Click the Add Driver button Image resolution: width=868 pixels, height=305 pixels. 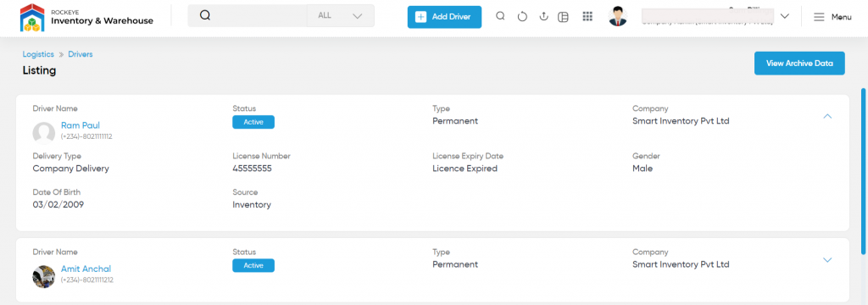444,17
